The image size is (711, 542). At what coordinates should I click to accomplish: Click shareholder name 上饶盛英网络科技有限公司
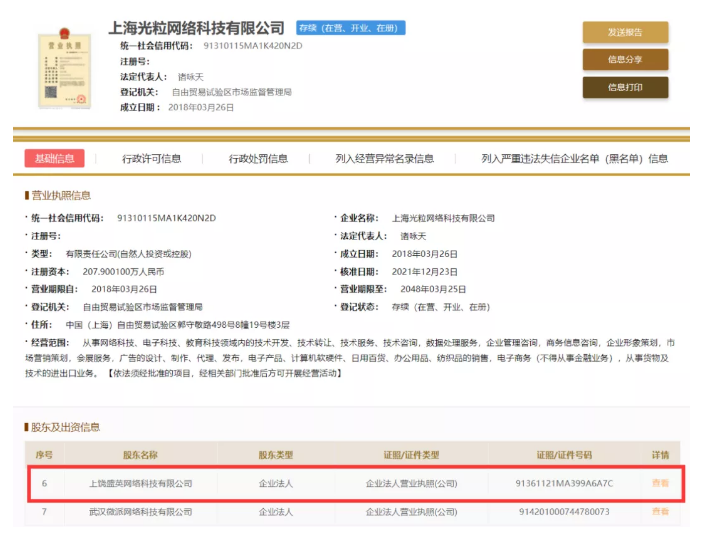pos(141,483)
